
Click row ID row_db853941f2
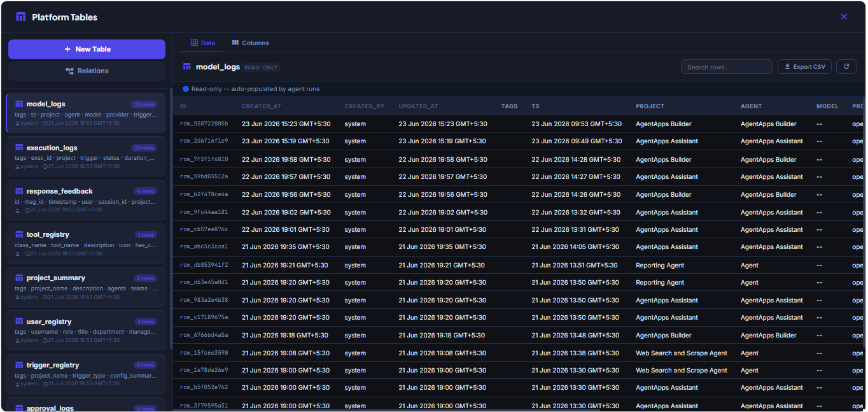click(x=204, y=265)
